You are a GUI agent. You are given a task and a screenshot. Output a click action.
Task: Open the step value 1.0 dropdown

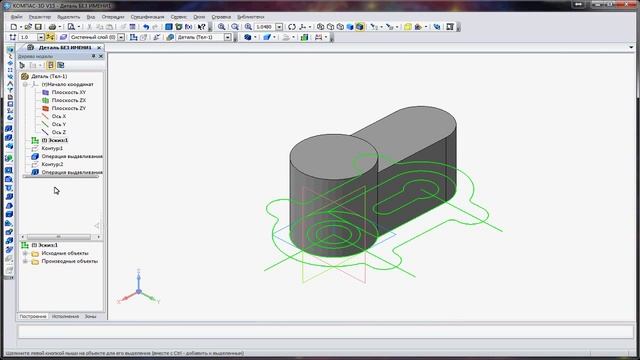pos(41,37)
